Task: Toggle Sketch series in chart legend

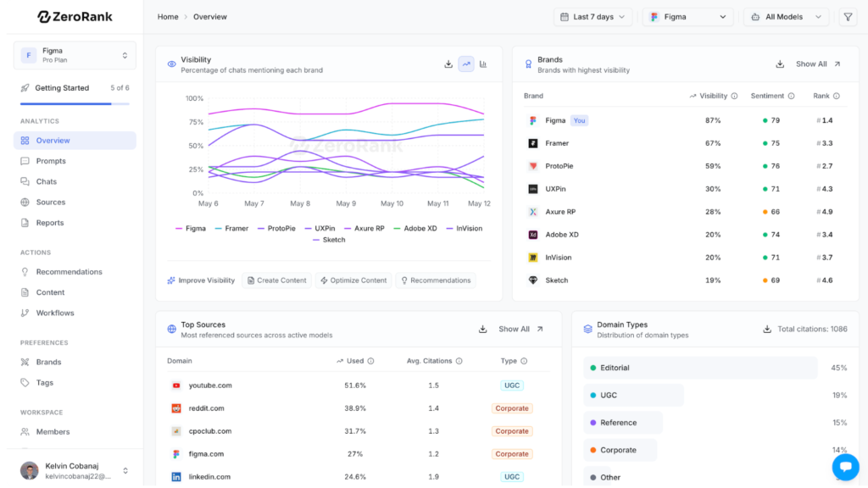Action: 329,240
